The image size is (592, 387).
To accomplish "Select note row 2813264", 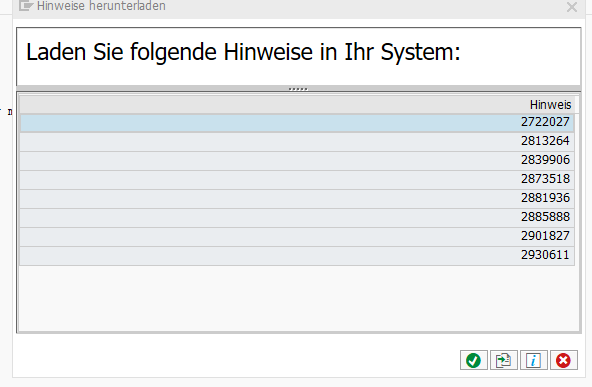I will click(297, 142).
